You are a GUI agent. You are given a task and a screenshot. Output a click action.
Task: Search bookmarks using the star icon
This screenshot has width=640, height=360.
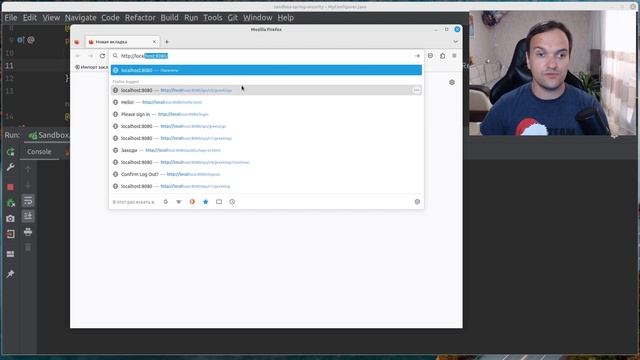(x=206, y=202)
